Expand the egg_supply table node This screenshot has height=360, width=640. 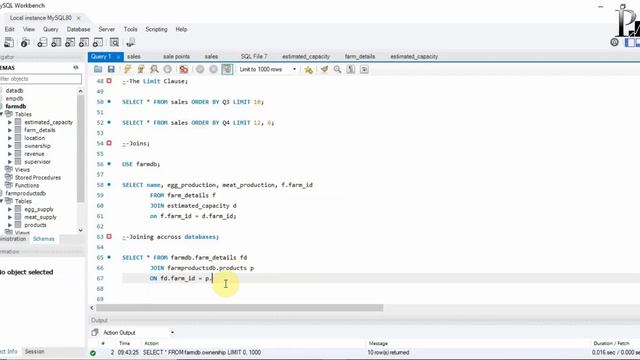tap(10, 209)
